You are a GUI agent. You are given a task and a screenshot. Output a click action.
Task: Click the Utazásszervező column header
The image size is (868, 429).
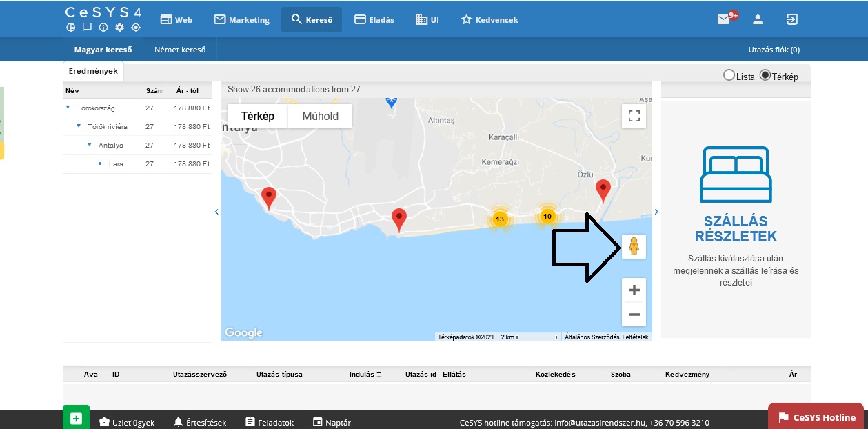click(200, 375)
